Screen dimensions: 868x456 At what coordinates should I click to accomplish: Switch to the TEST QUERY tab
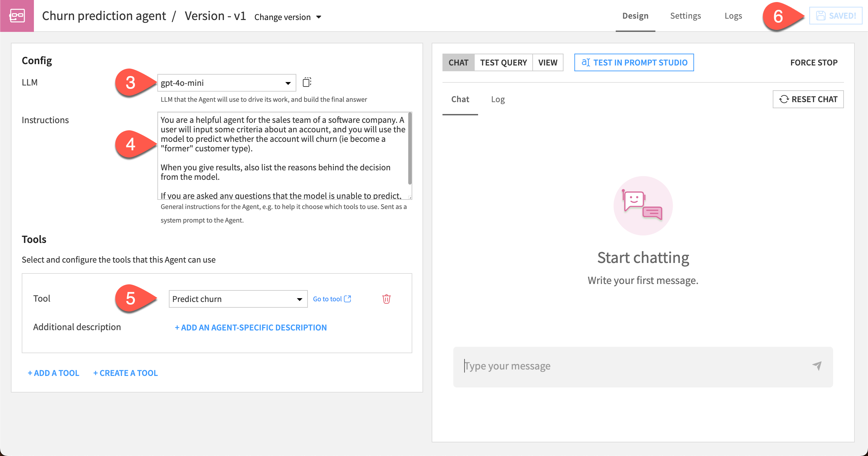(504, 62)
